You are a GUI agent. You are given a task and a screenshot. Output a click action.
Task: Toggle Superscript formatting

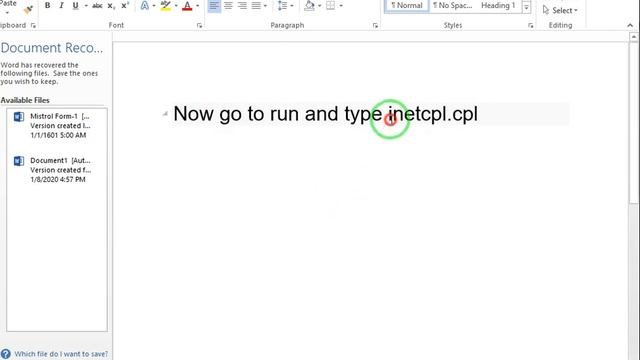point(124,6)
